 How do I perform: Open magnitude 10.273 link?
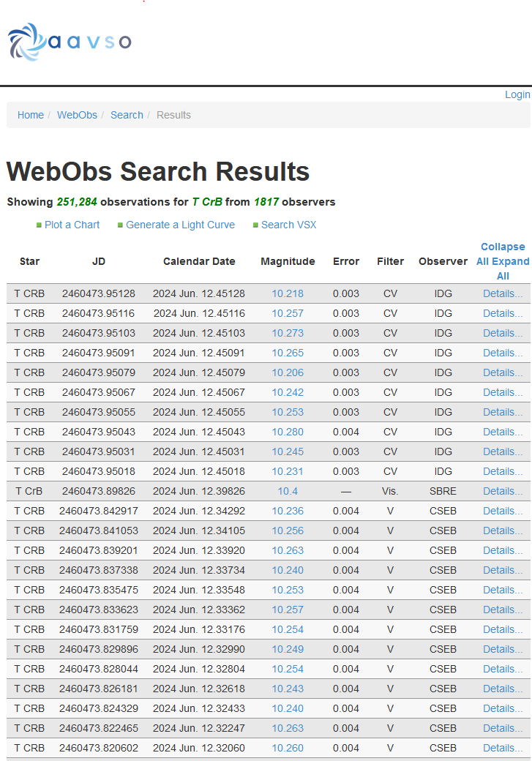288,334
